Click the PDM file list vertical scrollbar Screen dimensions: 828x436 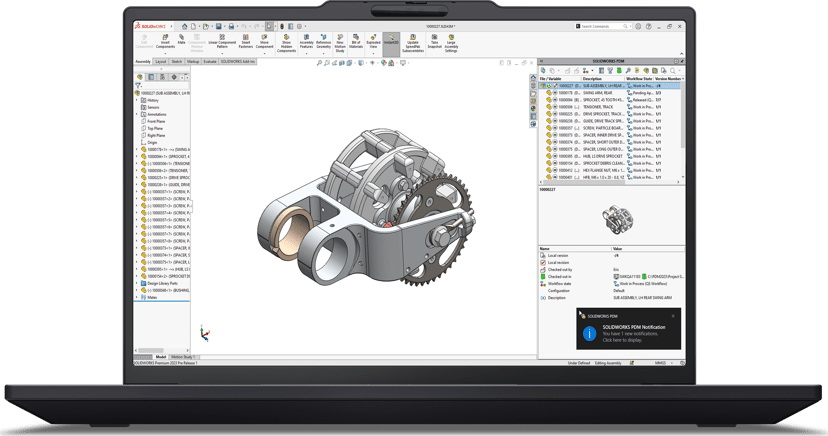683,128
